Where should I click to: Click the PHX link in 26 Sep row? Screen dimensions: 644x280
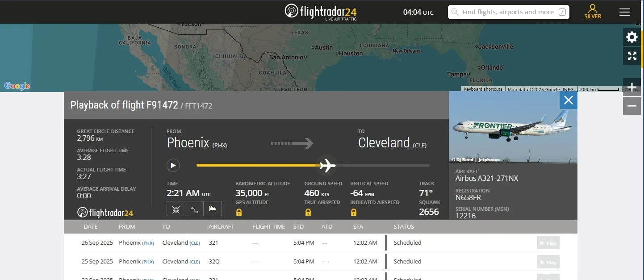tap(148, 243)
